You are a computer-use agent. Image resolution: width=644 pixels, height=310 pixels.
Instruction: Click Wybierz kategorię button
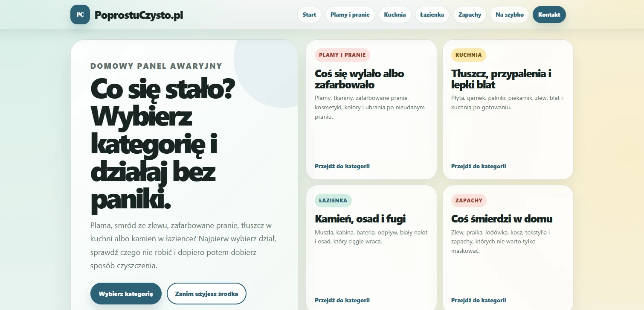[126, 294]
